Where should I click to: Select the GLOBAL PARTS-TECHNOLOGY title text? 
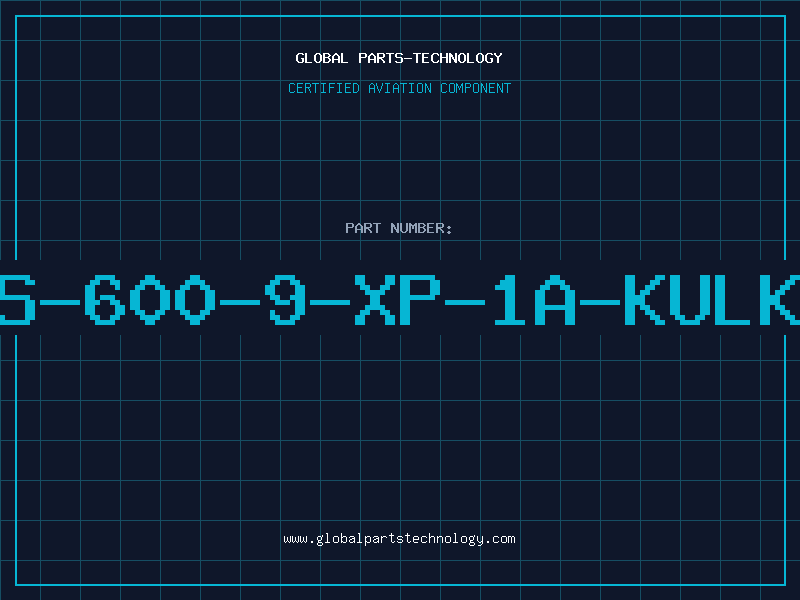click(399, 58)
